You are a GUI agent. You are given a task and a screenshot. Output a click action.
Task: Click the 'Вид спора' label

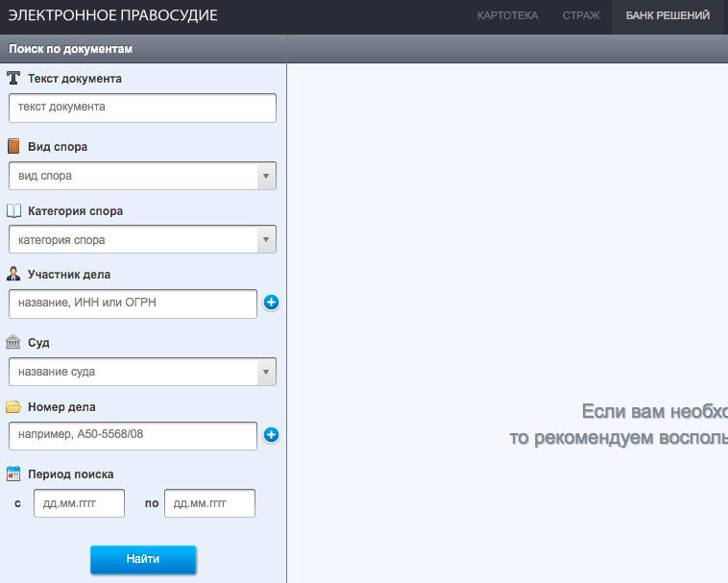58,147
